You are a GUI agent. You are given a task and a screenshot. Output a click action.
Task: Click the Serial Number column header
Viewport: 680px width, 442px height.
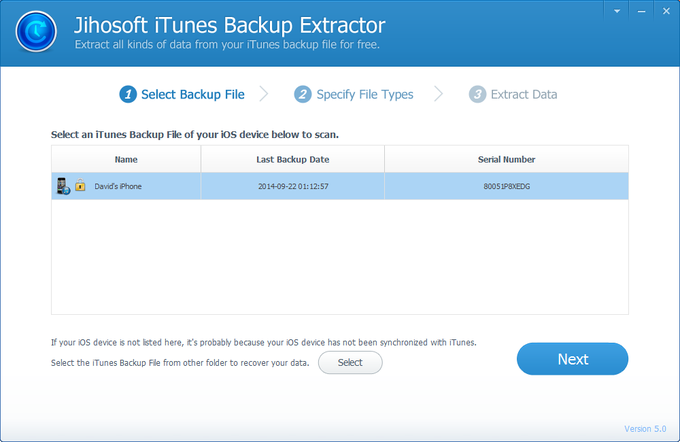tap(506, 159)
